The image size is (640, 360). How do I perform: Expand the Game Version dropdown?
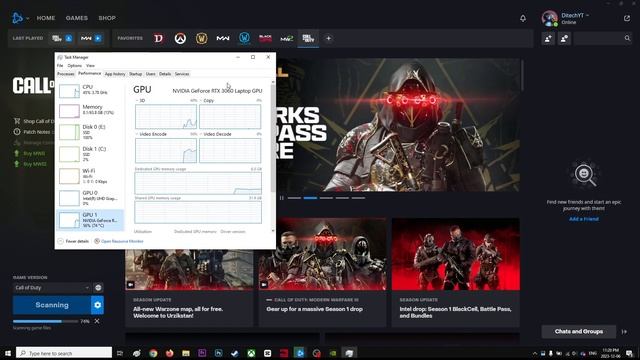click(52, 288)
